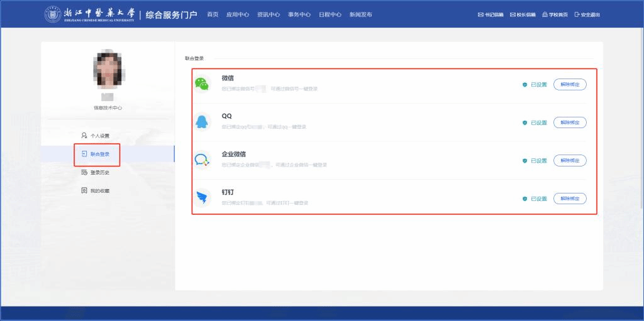
Task: Click the Enterprise WeChat (企业微信) icon
Action: click(x=202, y=160)
